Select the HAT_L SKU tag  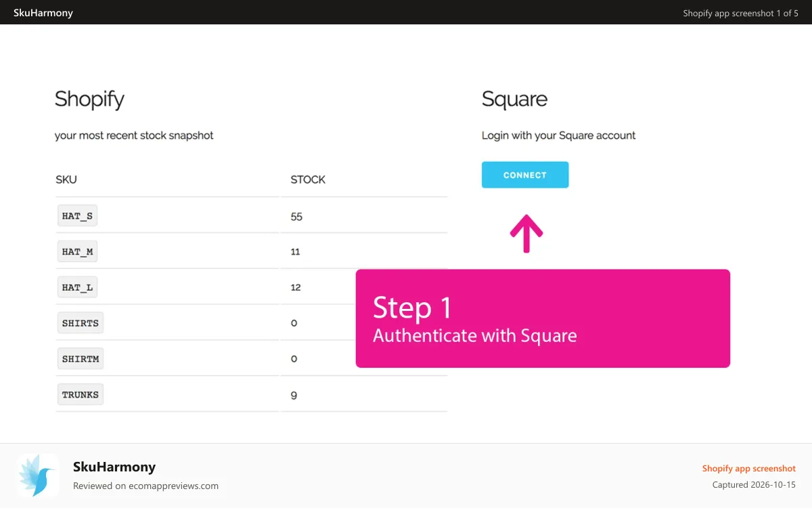tap(77, 287)
